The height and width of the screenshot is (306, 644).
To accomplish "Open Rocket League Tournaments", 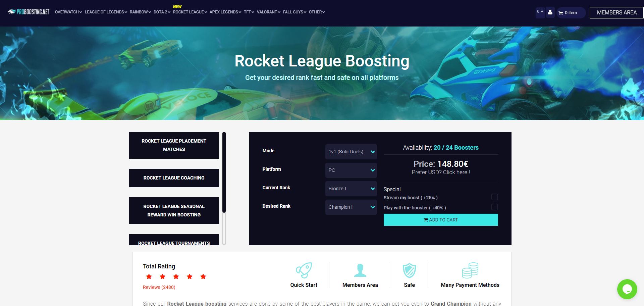I will click(x=174, y=240).
